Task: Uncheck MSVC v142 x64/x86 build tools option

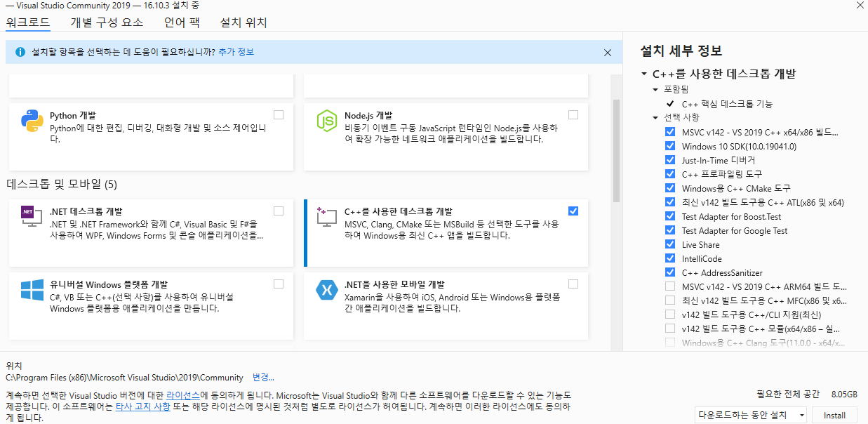Action: coord(670,132)
